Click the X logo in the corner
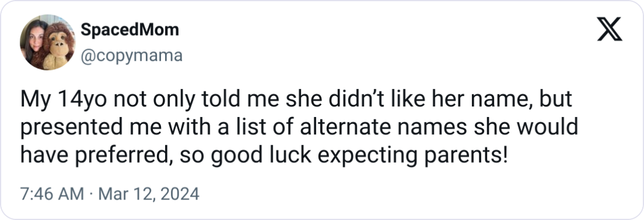The image size is (644, 220). 609,30
